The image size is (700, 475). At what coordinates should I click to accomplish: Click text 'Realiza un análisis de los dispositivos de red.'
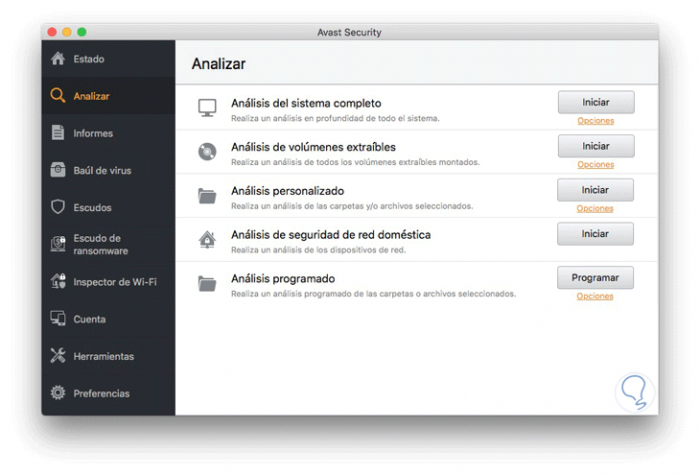tap(318, 250)
